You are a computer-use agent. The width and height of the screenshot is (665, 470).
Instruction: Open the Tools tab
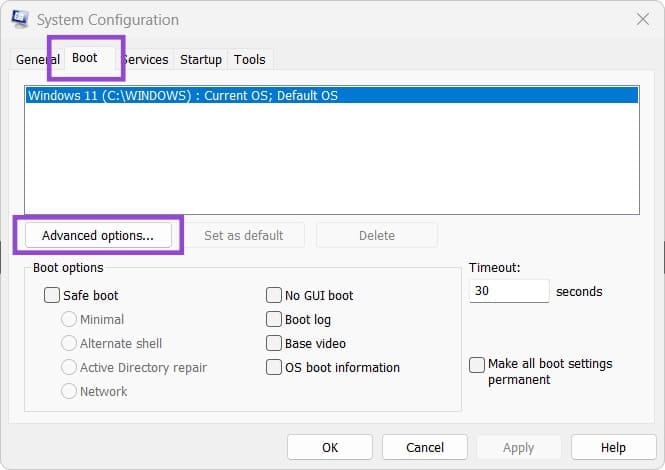pyautogui.click(x=250, y=59)
